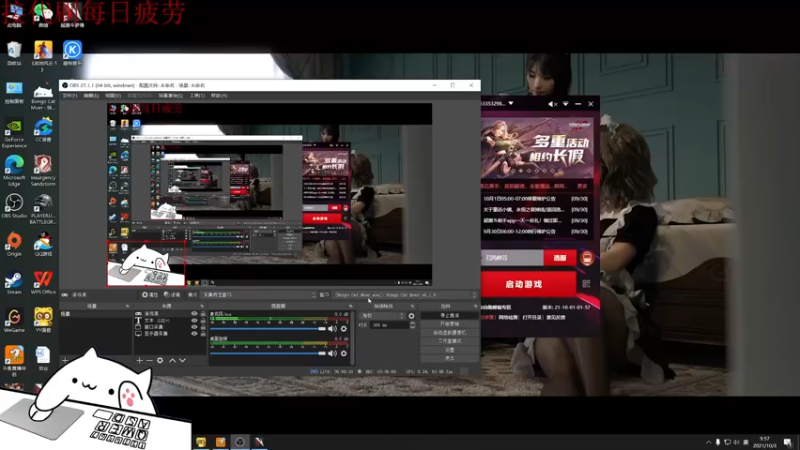Click the launcher server name input field

(512, 258)
